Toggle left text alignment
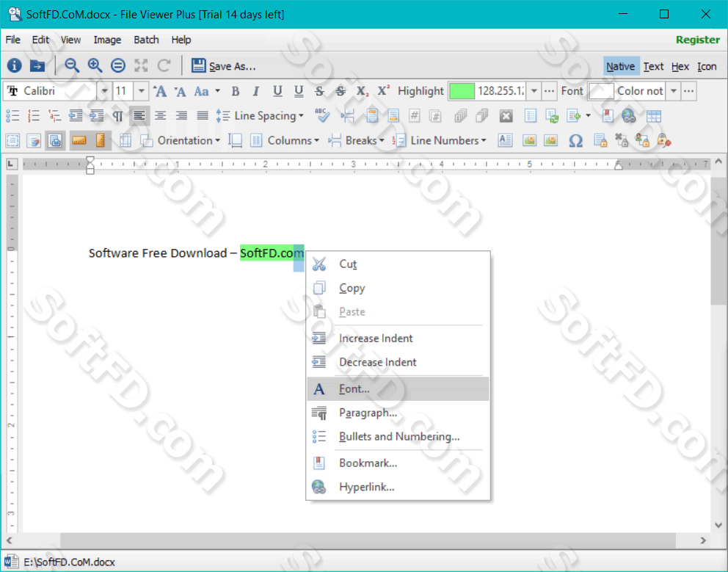Image resolution: width=728 pixels, height=572 pixels. tap(139, 116)
